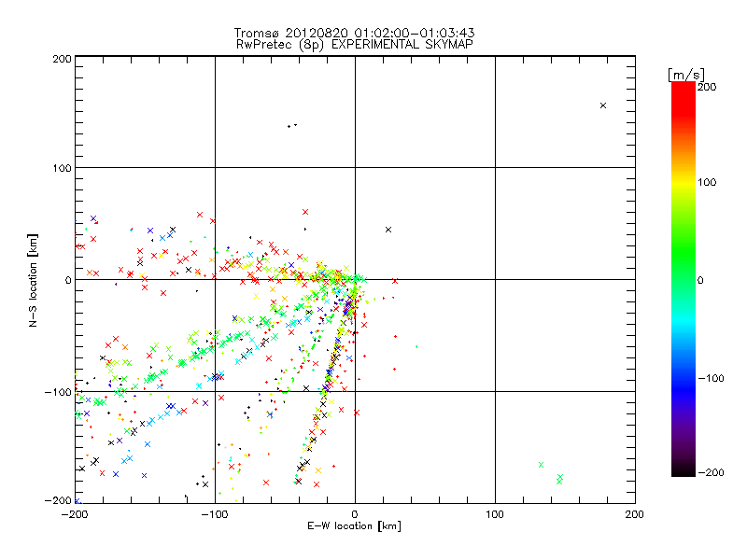Image resolution: width=747 pixels, height=560 pixels.
Task: Click the blue X marker at the bottom-left corner
Action: (78, 500)
